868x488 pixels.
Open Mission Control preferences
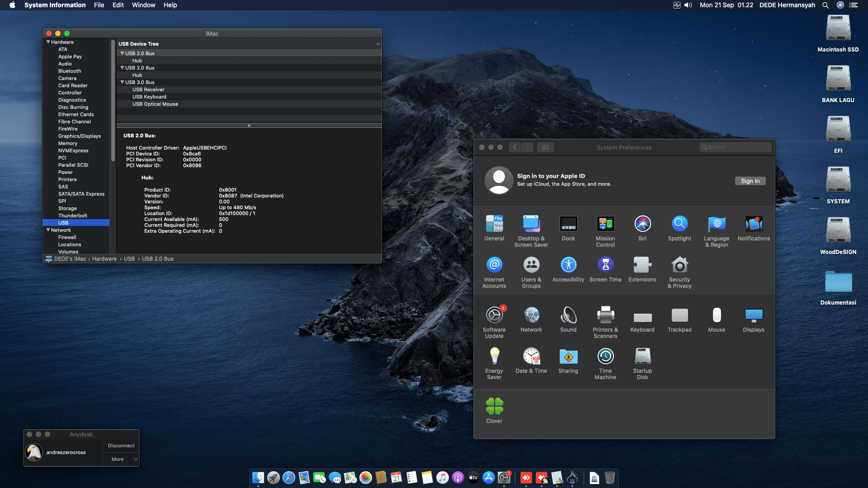605,225
